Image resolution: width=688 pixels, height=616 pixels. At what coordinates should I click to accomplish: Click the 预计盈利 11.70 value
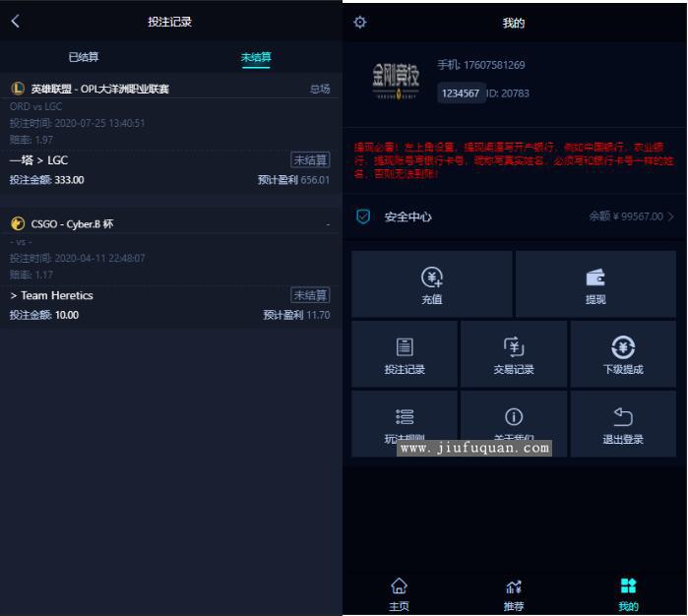click(296, 315)
